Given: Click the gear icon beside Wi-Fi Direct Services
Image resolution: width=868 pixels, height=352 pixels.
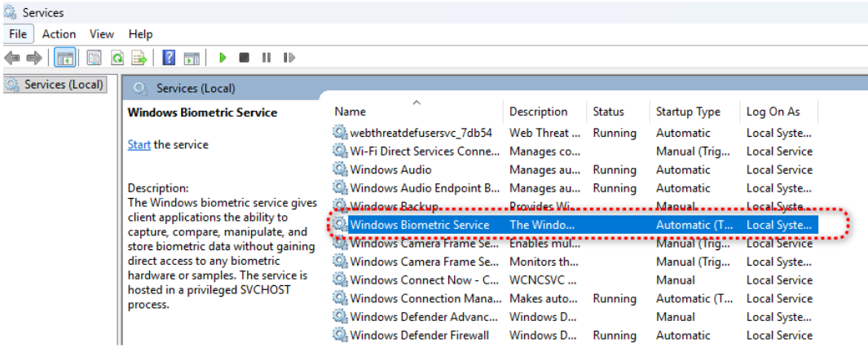Looking at the screenshot, I should [339, 151].
